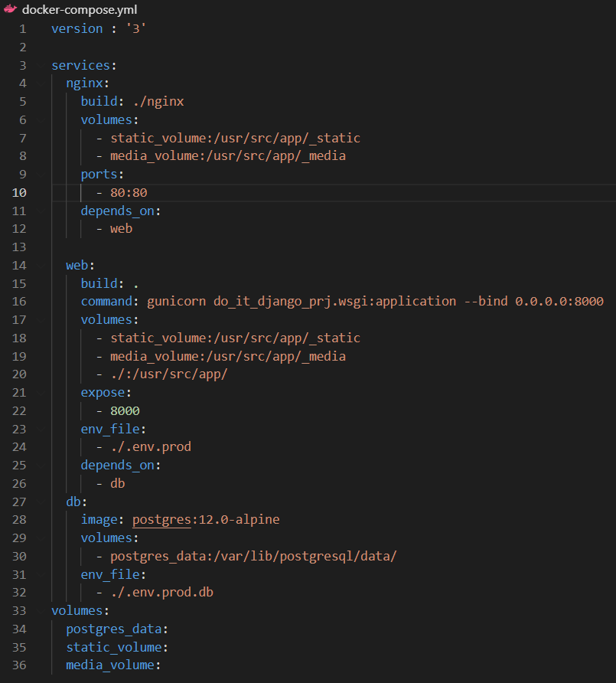Image resolution: width=616 pixels, height=683 pixels.
Task: Click line number 36 in the gutter
Action: point(18,665)
